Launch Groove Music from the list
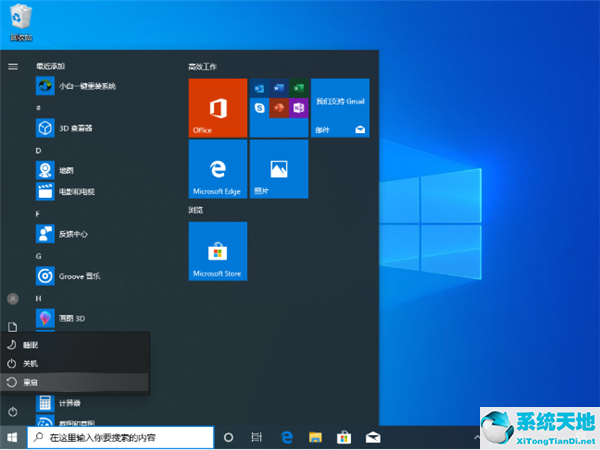The image size is (600, 450). (x=68, y=276)
